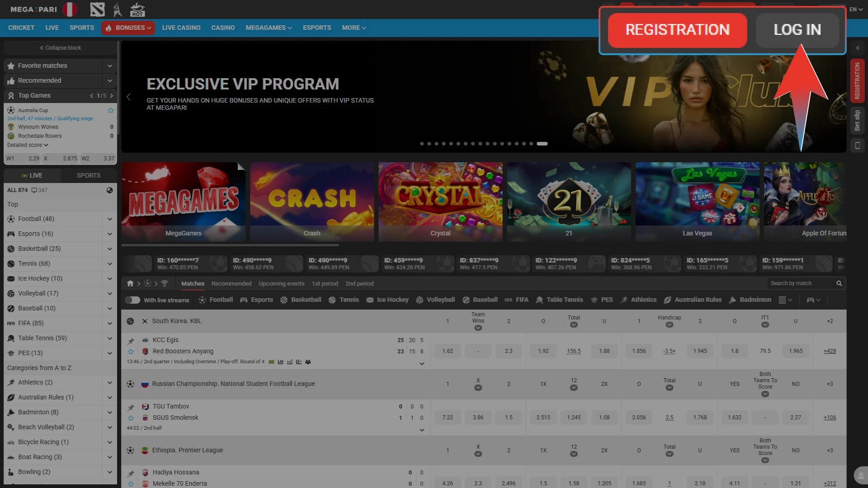Open CRICKET in the top navigation
868x488 pixels.
click(21, 28)
